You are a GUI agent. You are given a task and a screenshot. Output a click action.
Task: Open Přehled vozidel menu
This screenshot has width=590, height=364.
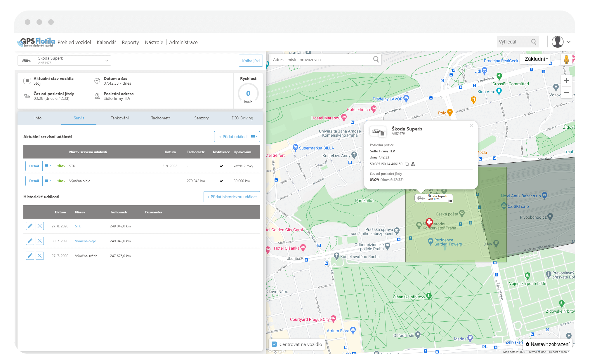click(74, 42)
